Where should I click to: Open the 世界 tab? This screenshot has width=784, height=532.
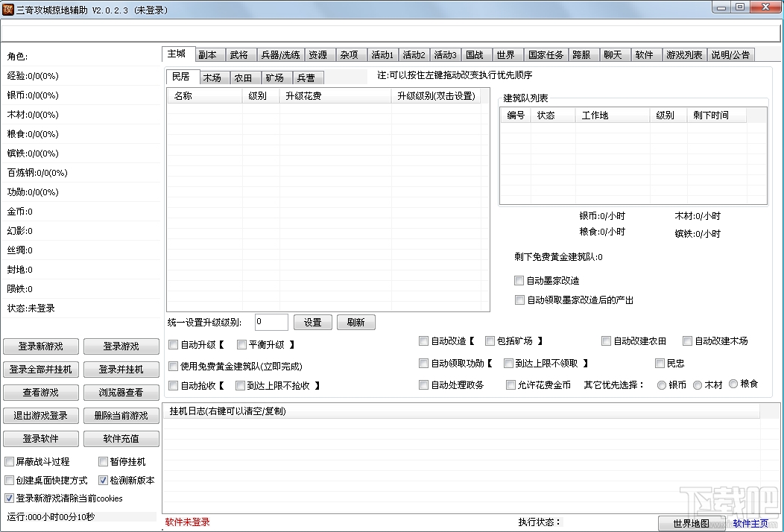[507, 55]
